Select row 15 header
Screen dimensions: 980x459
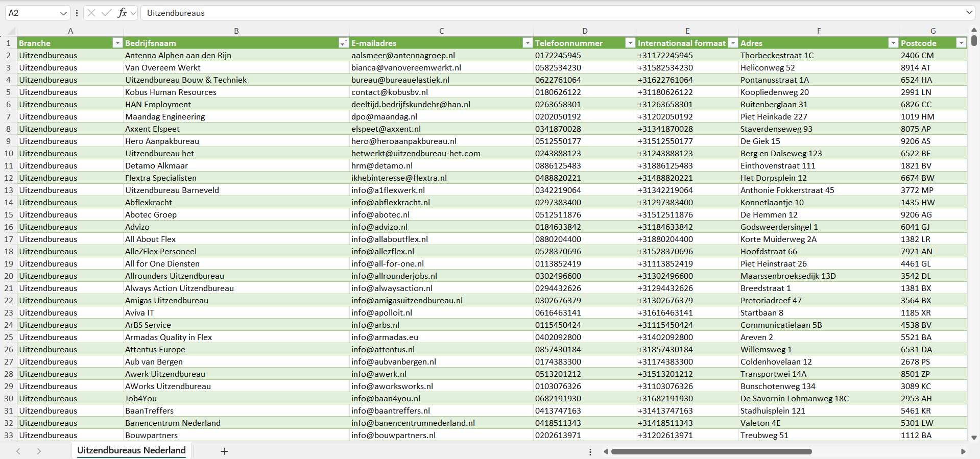click(9, 214)
